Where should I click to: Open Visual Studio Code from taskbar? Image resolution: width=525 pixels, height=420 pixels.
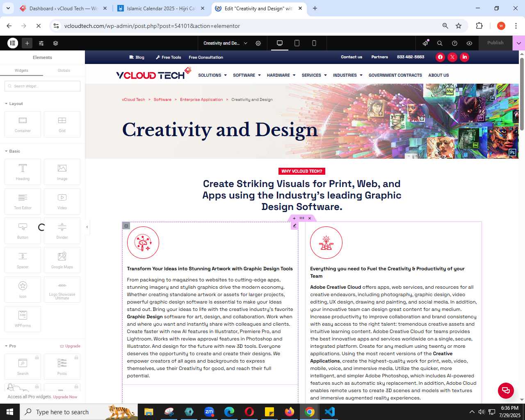tap(329, 412)
